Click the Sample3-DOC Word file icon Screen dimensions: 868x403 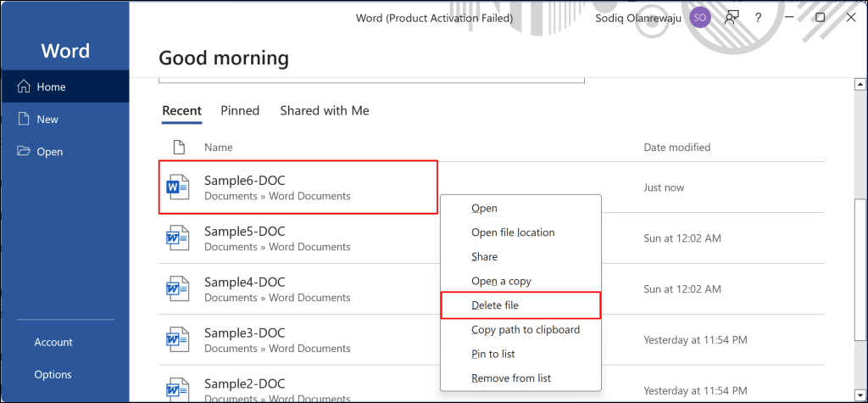(x=178, y=339)
